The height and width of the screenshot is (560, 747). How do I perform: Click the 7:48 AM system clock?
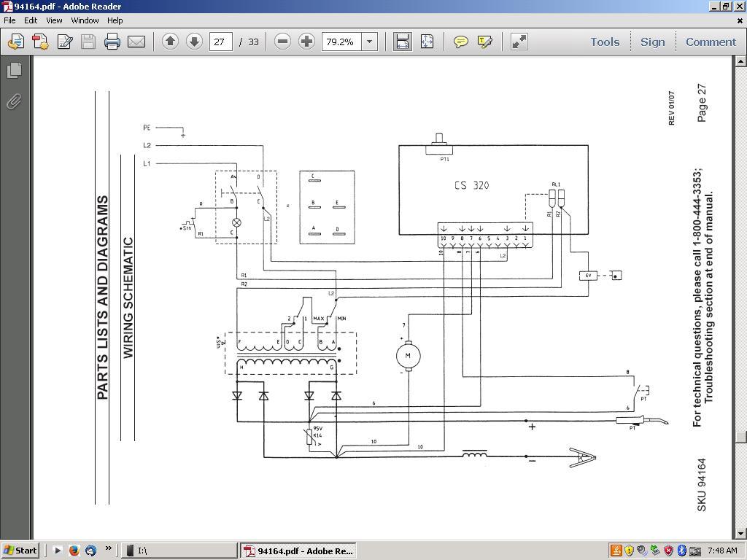(722, 551)
